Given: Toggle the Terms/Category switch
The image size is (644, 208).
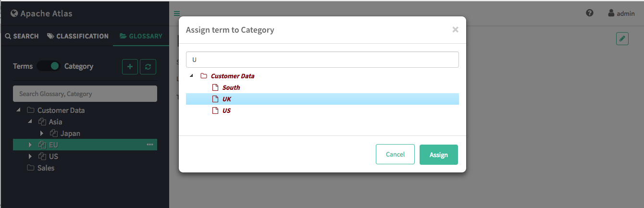Looking at the screenshot, I should [49, 66].
